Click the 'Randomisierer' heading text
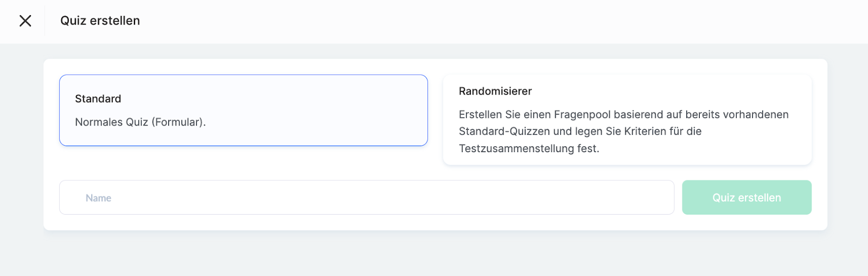Viewport: 868px width, 276px height. coord(495,91)
